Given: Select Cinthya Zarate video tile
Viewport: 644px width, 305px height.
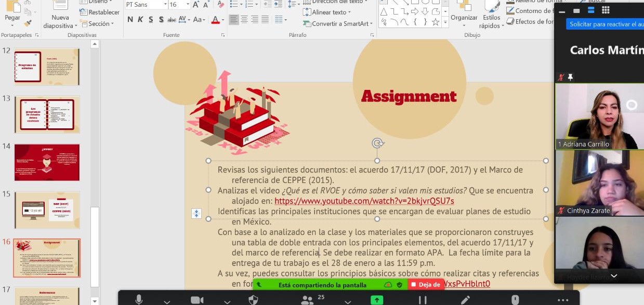Looking at the screenshot, I should (599, 183).
